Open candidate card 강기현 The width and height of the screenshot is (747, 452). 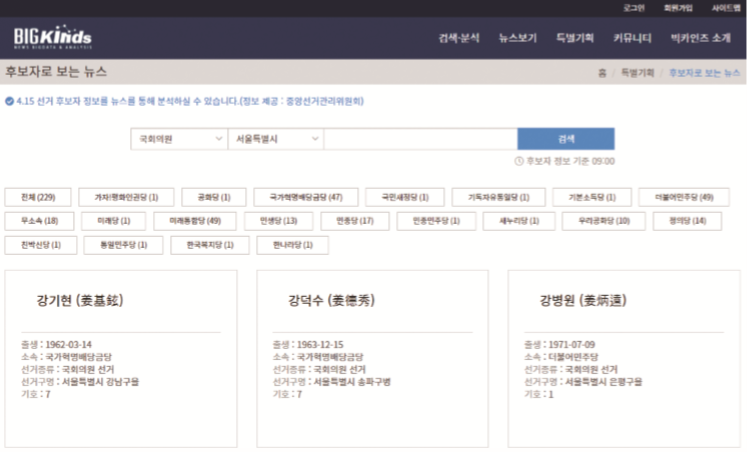click(x=121, y=359)
